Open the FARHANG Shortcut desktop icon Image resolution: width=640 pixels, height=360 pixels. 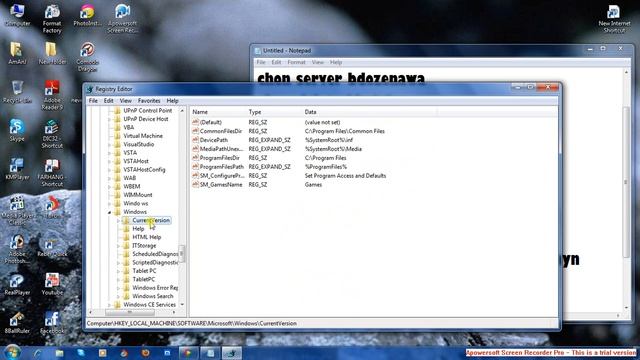(x=52, y=171)
